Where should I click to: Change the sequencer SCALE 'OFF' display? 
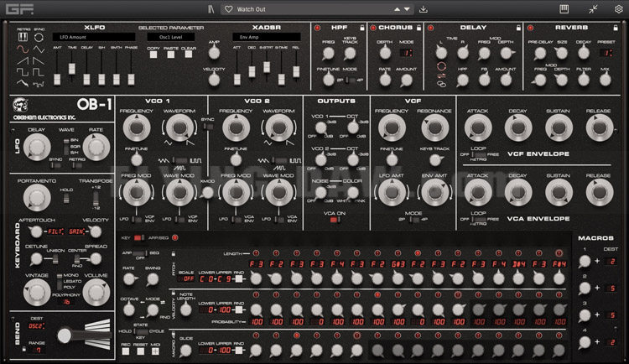(186, 278)
